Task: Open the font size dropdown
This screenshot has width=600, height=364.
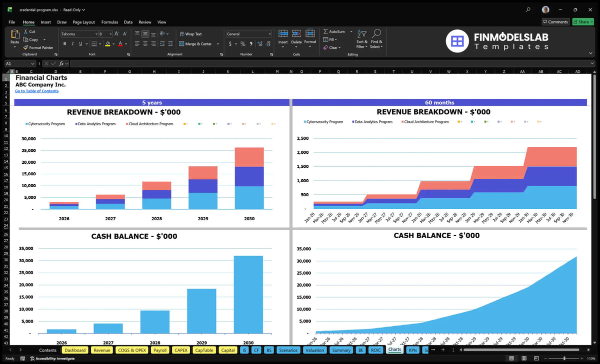Action: click(110, 34)
